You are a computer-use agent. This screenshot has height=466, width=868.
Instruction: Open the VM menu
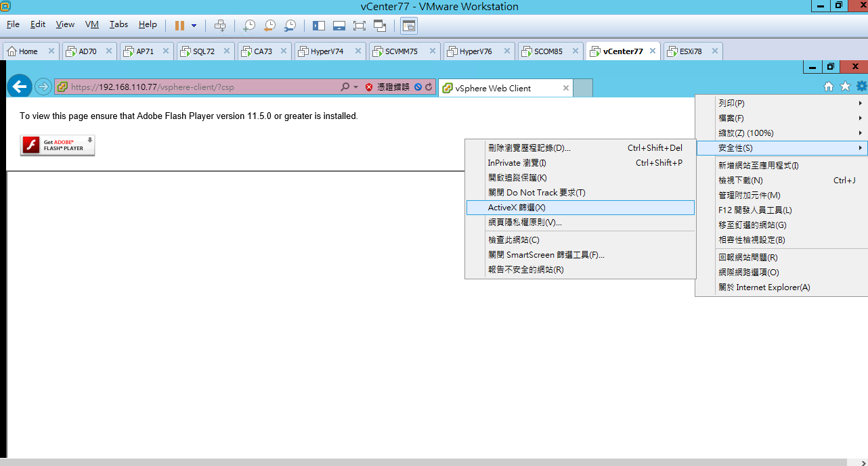92,24
